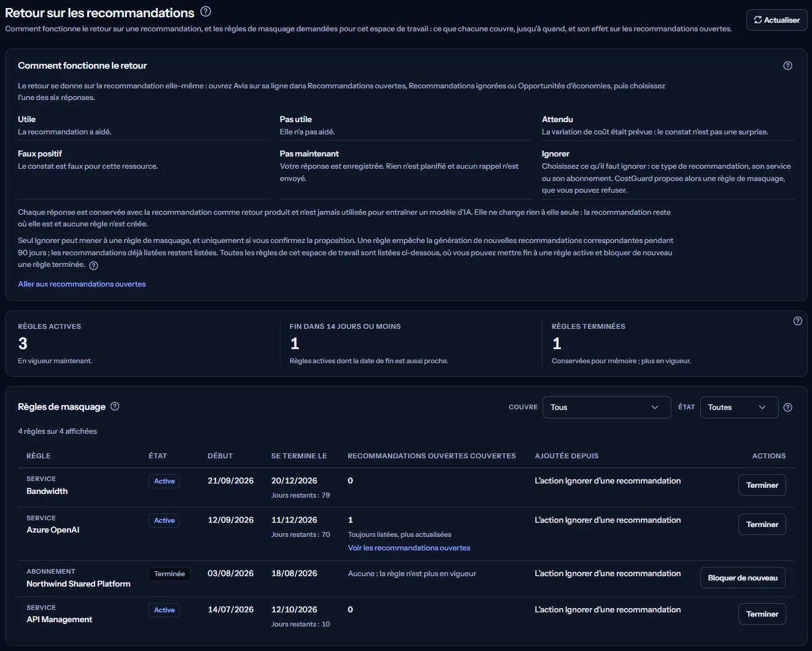812x651 pixels.
Task: Click Recommandations ouvertes couvertes column header
Action: [431, 456]
